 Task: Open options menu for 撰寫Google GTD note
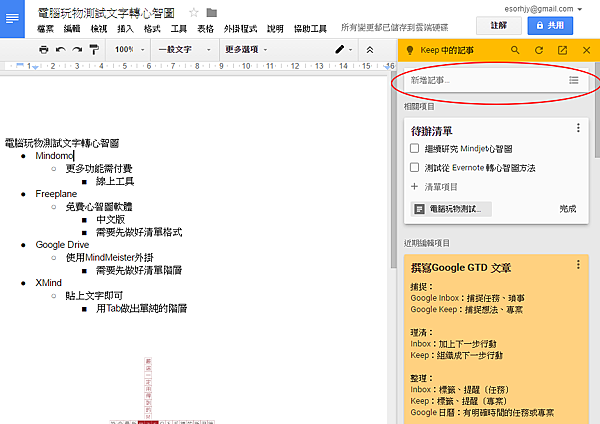pyautogui.click(x=578, y=264)
